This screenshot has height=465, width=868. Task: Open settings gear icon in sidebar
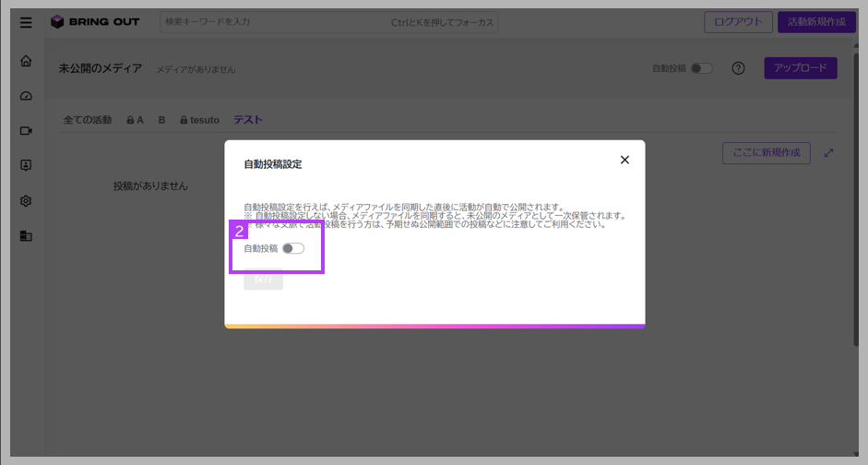(x=26, y=201)
